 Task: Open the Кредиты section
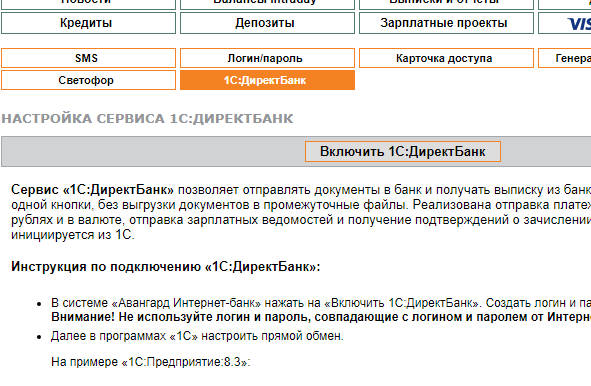(88, 23)
